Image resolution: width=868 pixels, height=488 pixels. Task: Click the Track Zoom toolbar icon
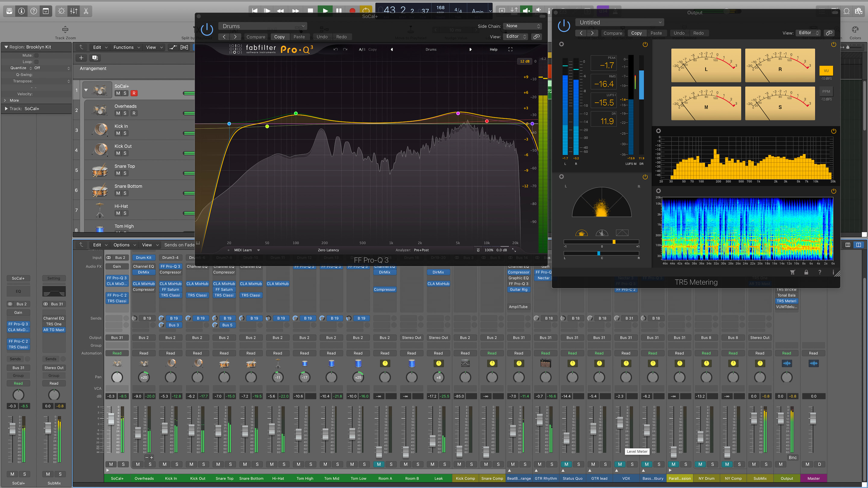coord(65,29)
